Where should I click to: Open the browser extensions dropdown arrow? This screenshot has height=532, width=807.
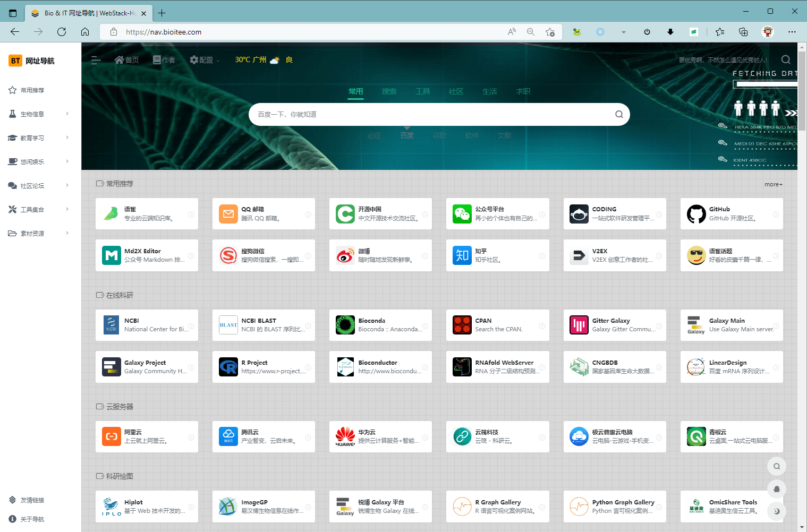[x=624, y=32]
